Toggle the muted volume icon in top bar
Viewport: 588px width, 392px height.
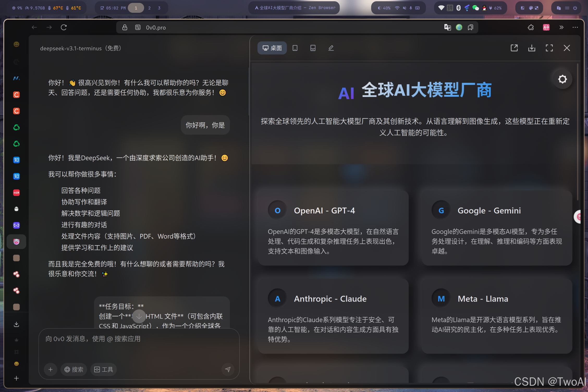[x=405, y=8]
